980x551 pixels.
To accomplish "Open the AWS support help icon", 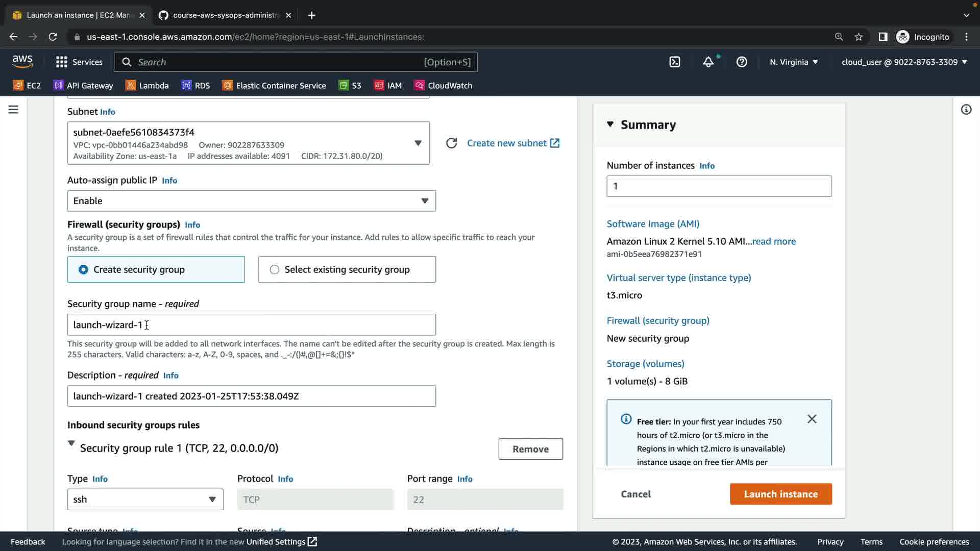I will click(742, 62).
